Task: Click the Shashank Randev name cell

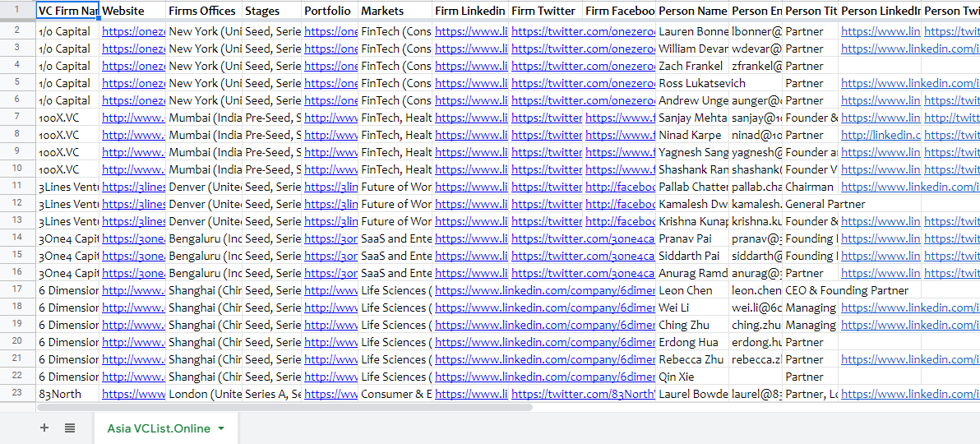Action: click(692, 169)
